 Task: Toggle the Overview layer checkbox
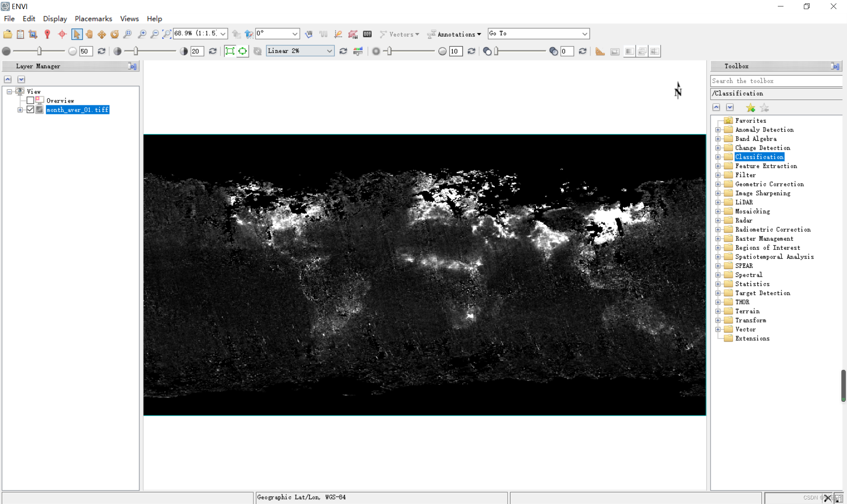31,100
